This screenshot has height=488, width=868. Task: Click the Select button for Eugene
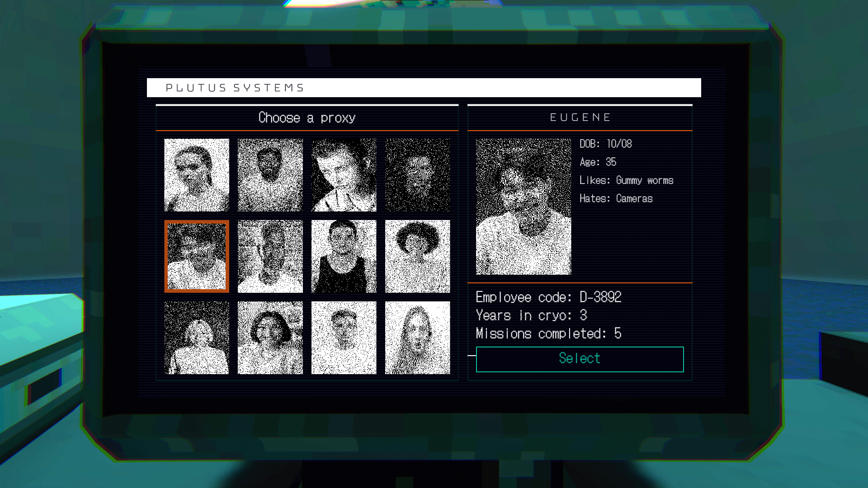point(580,359)
